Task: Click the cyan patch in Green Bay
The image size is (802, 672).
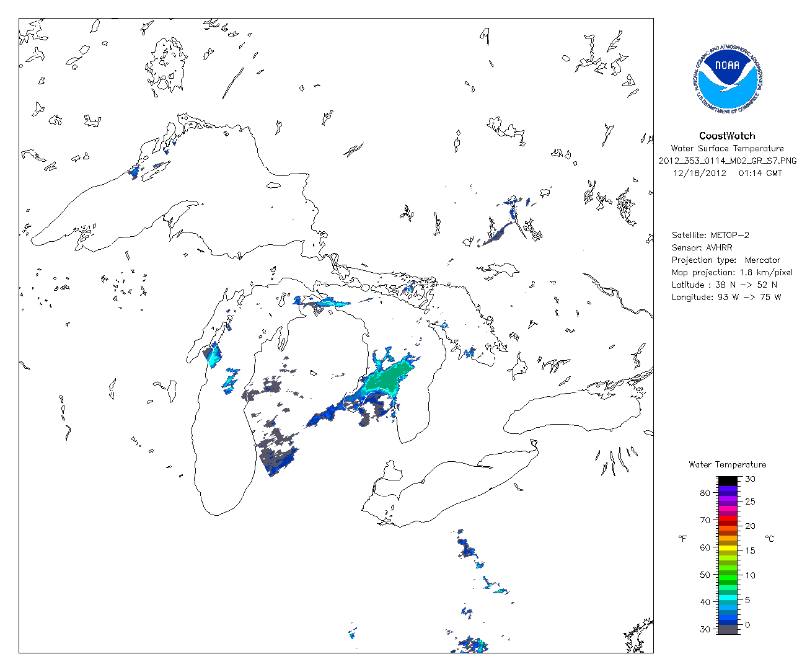Action: (x=213, y=356)
